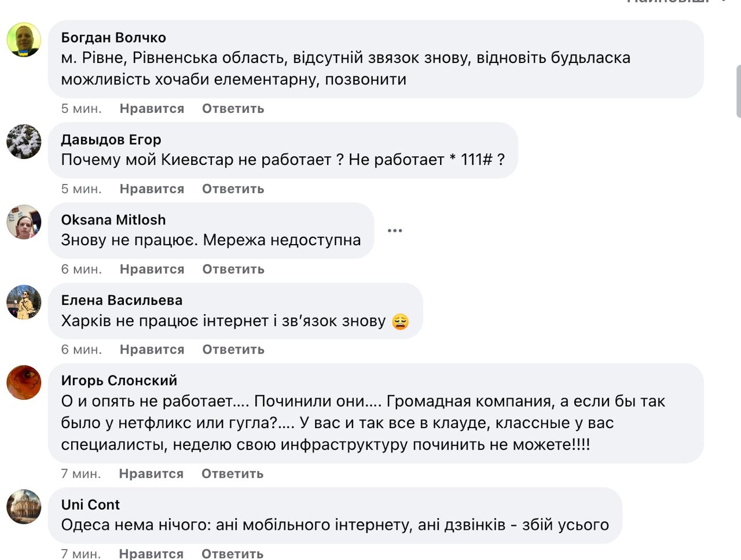Like Богдан Волчко's comment about Рівне

point(152,109)
